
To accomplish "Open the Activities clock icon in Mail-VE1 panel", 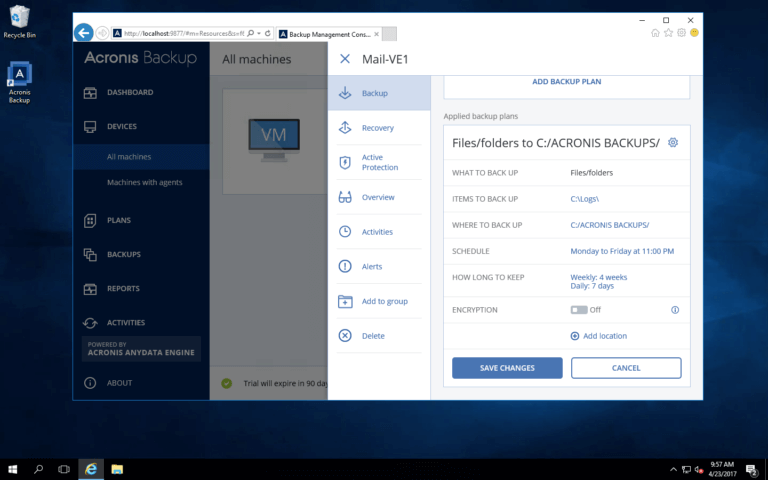I will click(x=345, y=232).
